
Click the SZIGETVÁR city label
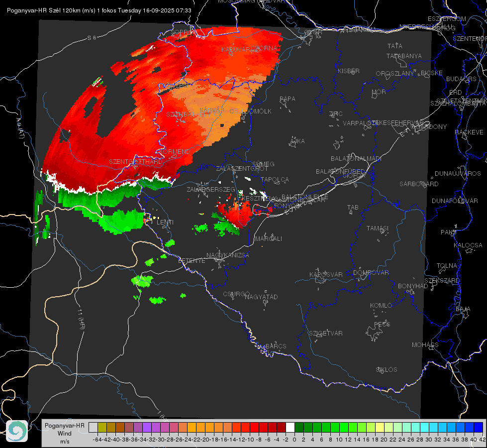coord(326,334)
